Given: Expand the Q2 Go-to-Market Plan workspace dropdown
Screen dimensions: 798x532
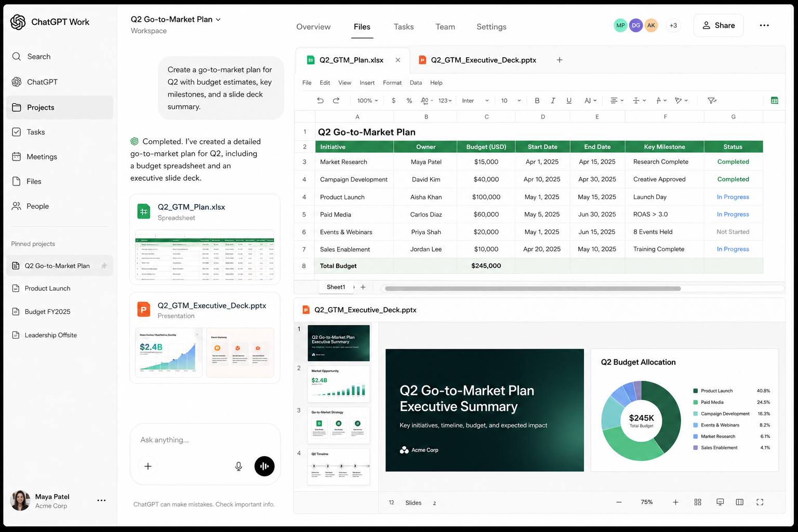Looking at the screenshot, I should [x=218, y=19].
